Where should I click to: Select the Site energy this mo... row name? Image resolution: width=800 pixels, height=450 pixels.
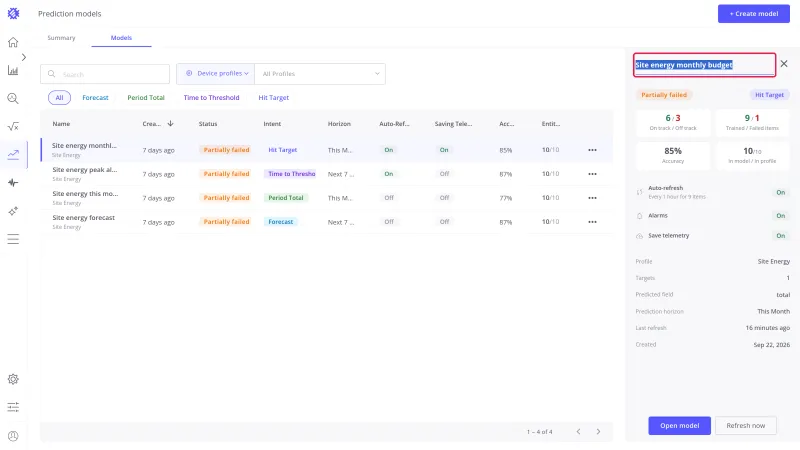coord(85,193)
